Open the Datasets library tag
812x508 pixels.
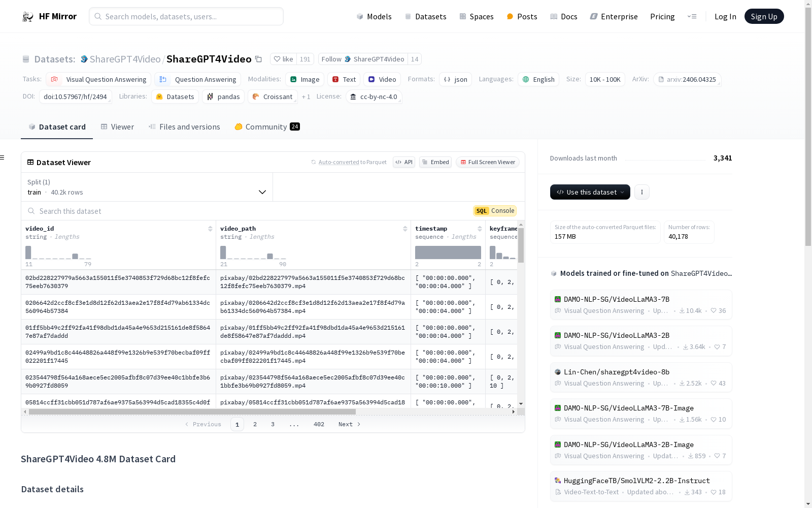(x=175, y=97)
